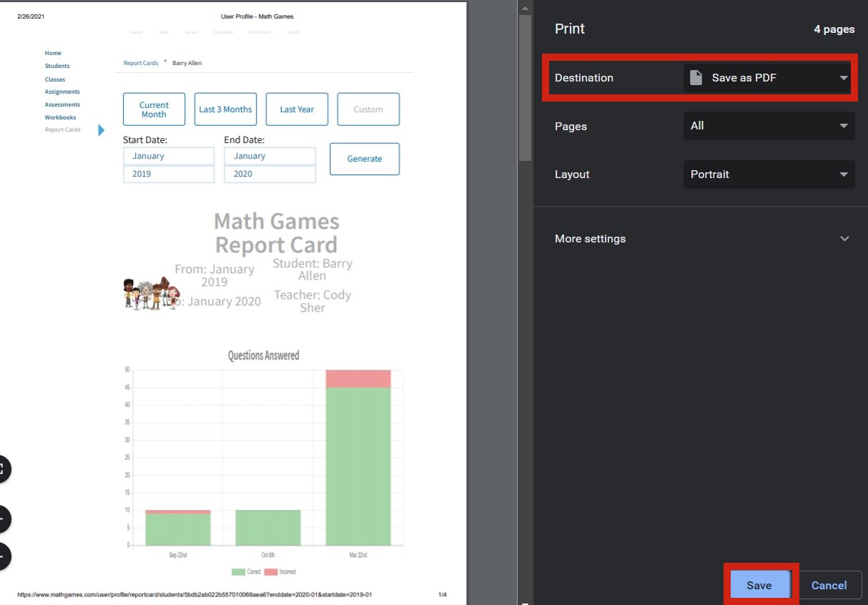
Task: Click the green Correct legend swatch
Action: coord(238,572)
